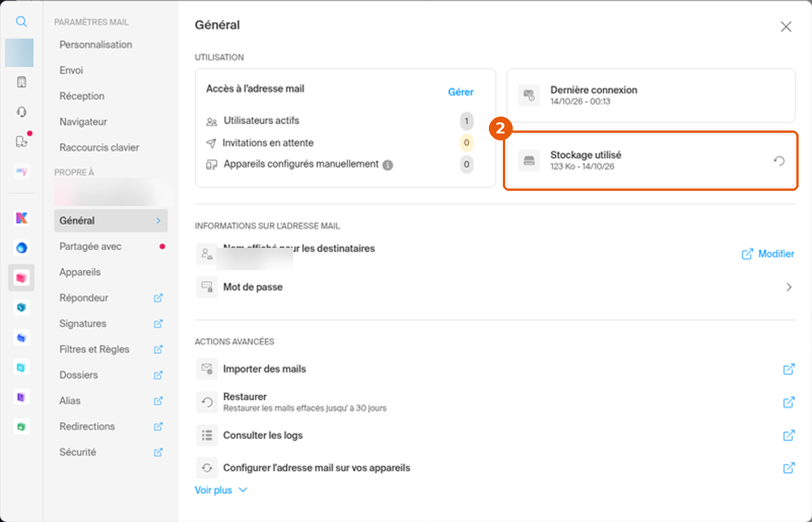Click external link icon beside Signatures

click(158, 324)
